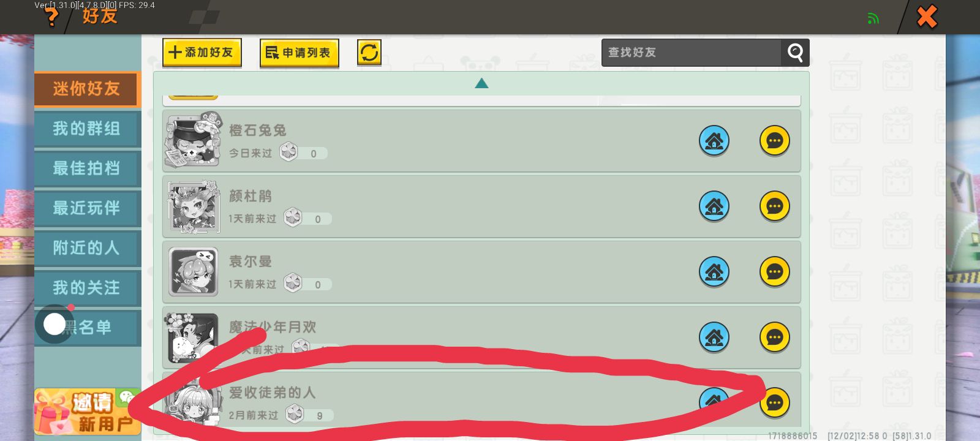Open the question mark help icon

[x=52, y=17]
